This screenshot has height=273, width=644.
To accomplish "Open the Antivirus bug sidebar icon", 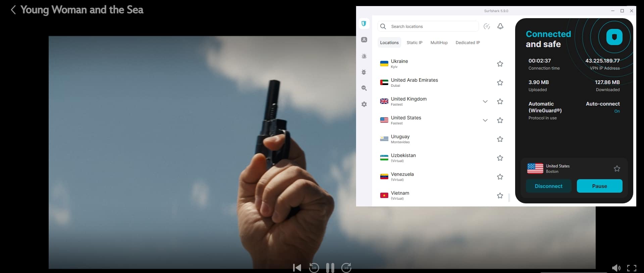I will coord(364,72).
